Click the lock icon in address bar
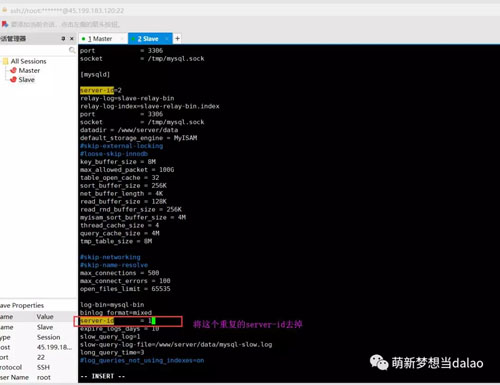The image size is (500, 385). 5,10
